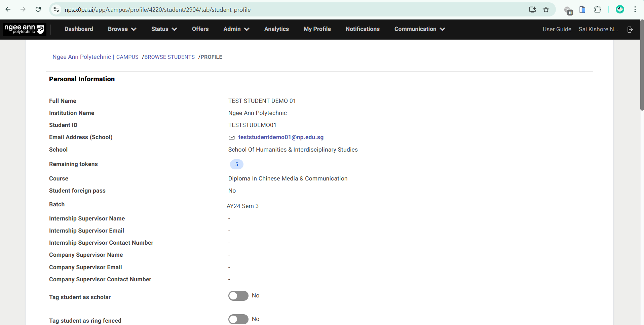Click the browser address bar URL
The image size is (644, 325).
(157, 10)
